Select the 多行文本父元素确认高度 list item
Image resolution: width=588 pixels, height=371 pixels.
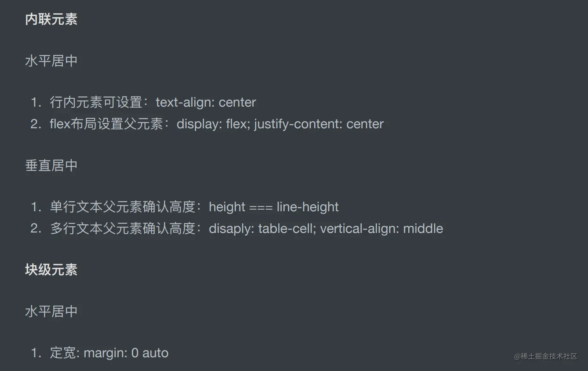237,229
